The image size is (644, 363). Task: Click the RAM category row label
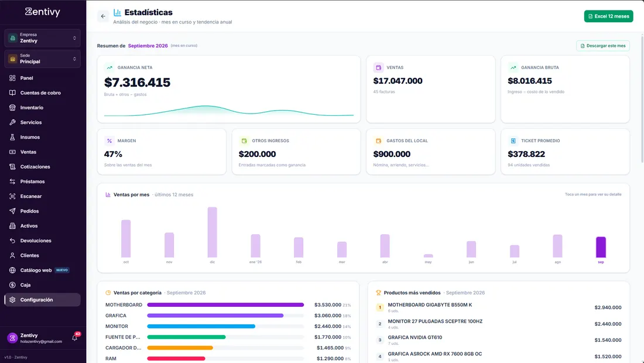tap(111, 358)
